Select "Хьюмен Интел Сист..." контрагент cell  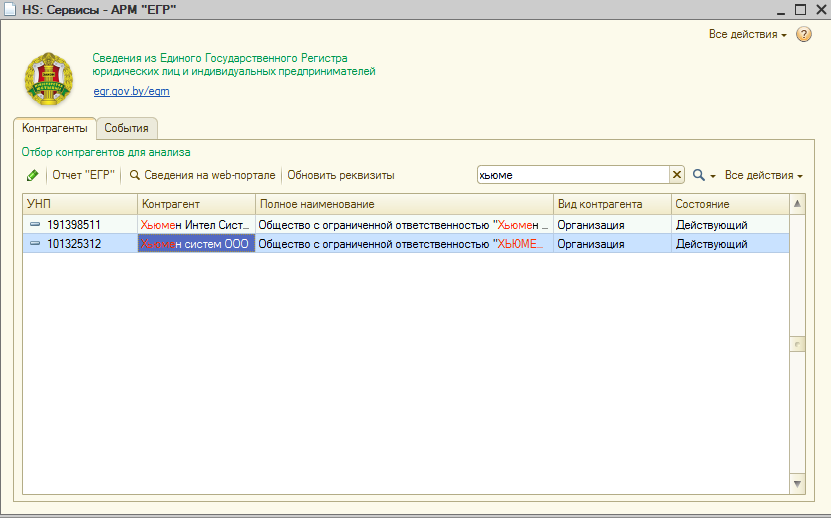click(195, 225)
